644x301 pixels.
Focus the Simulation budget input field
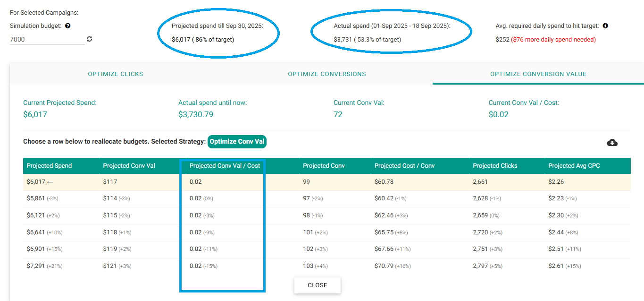point(47,40)
